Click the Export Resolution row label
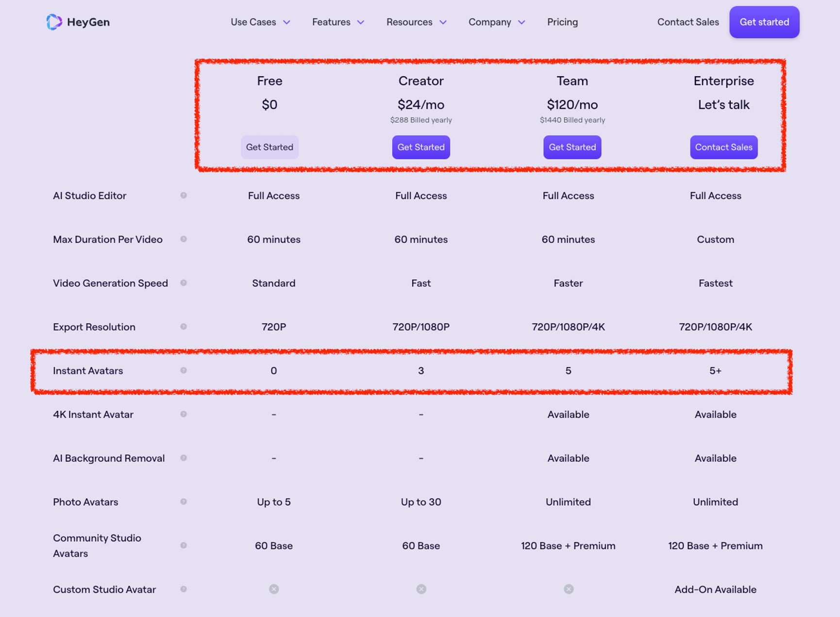Screen dimensions: 840x617 coord(94,327)
